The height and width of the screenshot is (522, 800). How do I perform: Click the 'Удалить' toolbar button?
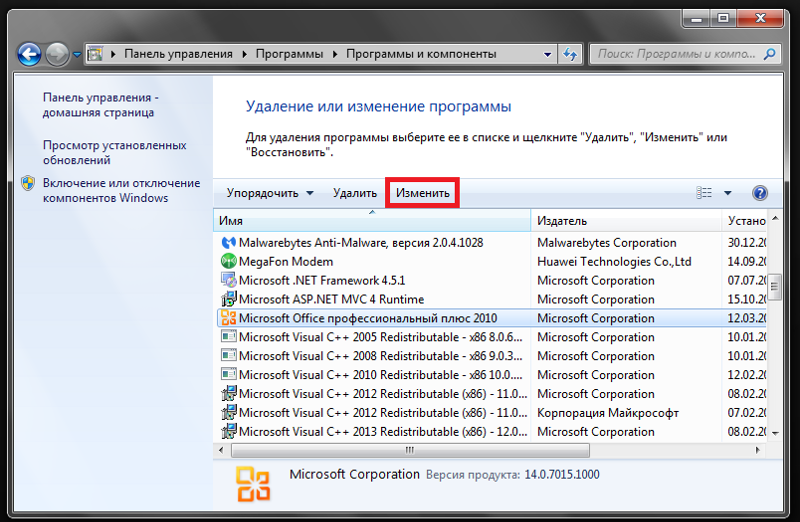(355, 193)
